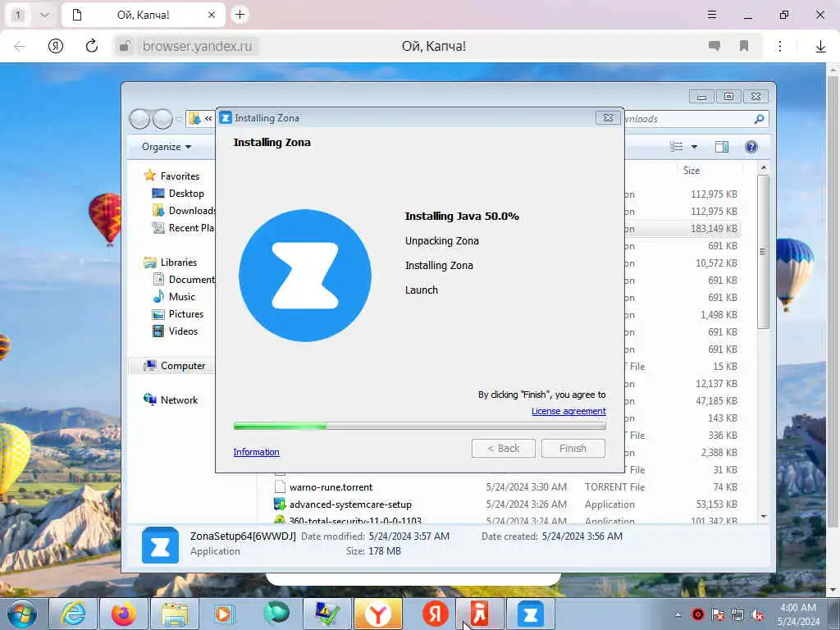Click scroll-down arrow of file list

764,517
